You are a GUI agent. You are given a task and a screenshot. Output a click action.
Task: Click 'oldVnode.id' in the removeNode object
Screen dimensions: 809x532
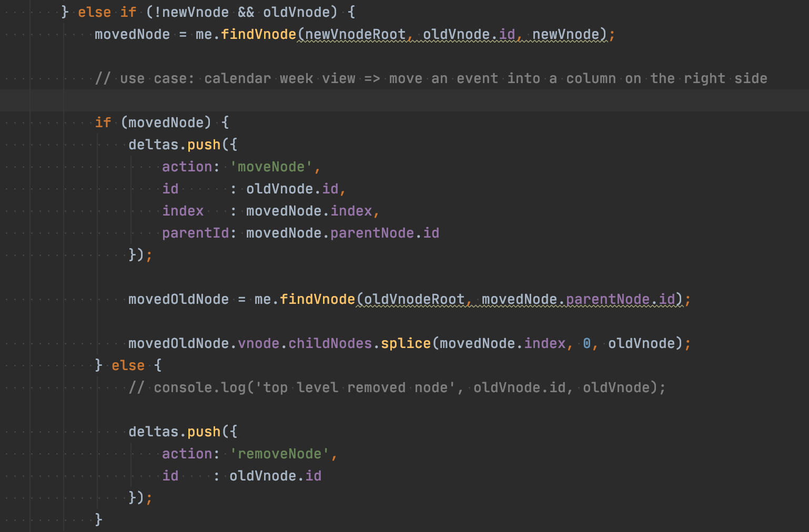275,476
